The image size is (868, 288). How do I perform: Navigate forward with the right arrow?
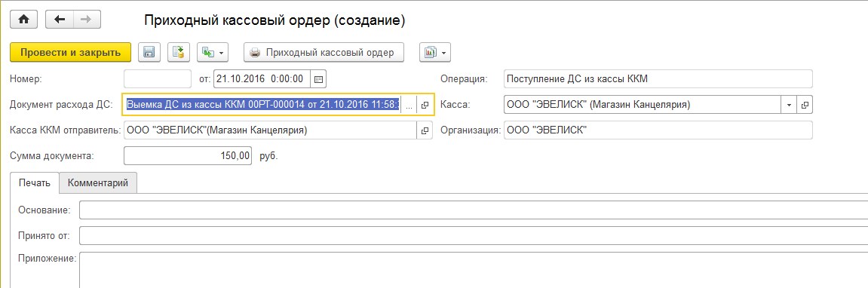point(87,20)
